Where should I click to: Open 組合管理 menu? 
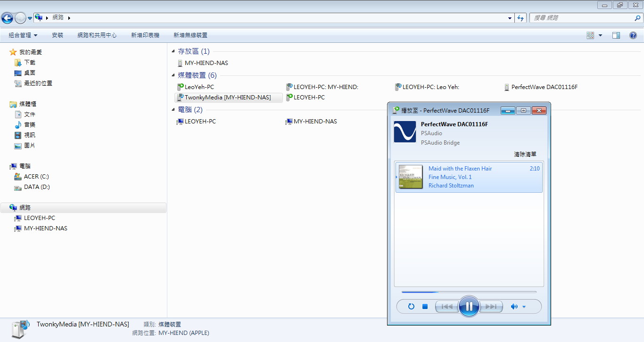click(x=23, y=35)
